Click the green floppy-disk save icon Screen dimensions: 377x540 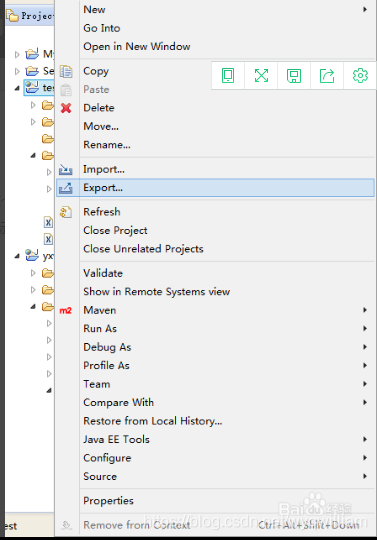click(x=294, y=76)
